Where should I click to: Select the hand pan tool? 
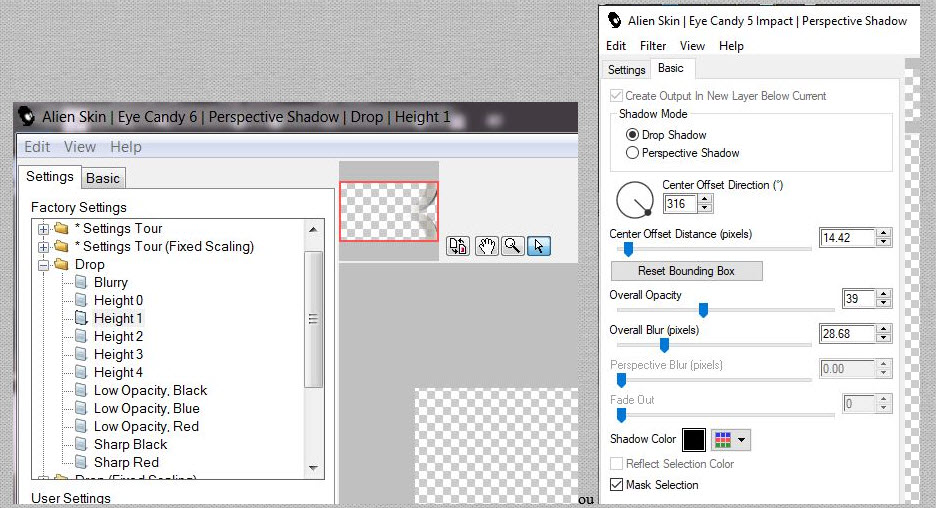(487, 246)
